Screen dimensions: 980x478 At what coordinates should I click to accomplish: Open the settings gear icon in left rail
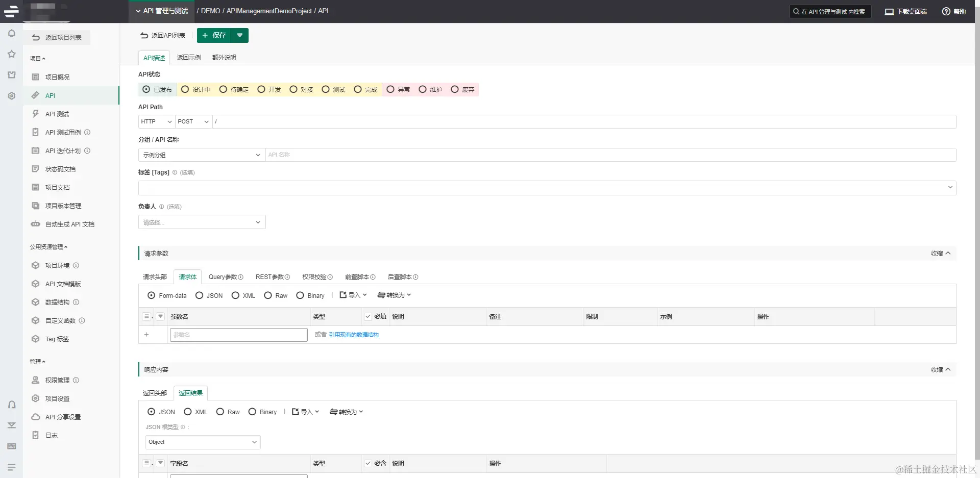pos(11,96)
